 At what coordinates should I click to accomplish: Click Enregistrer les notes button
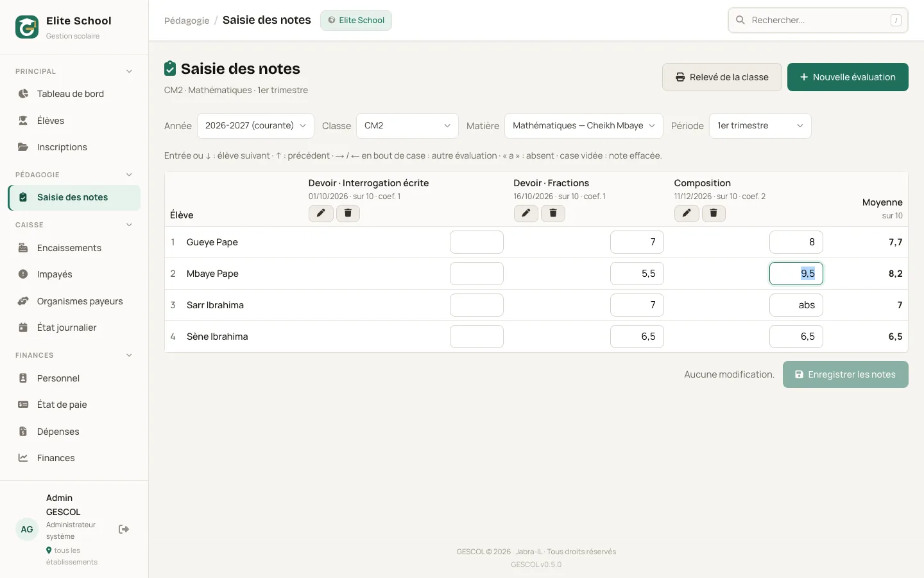pyautogui.click(x=846, y=374)
